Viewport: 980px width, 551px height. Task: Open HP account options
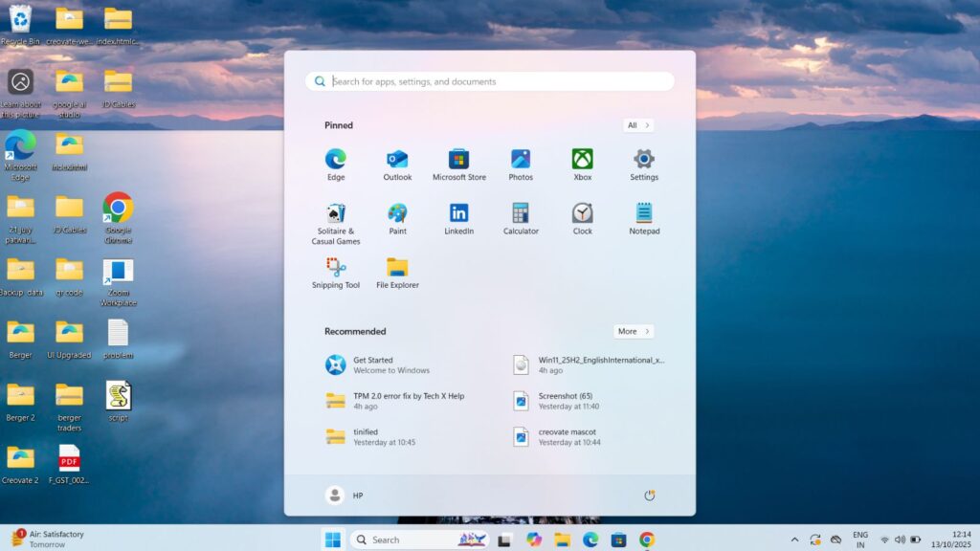346,495
